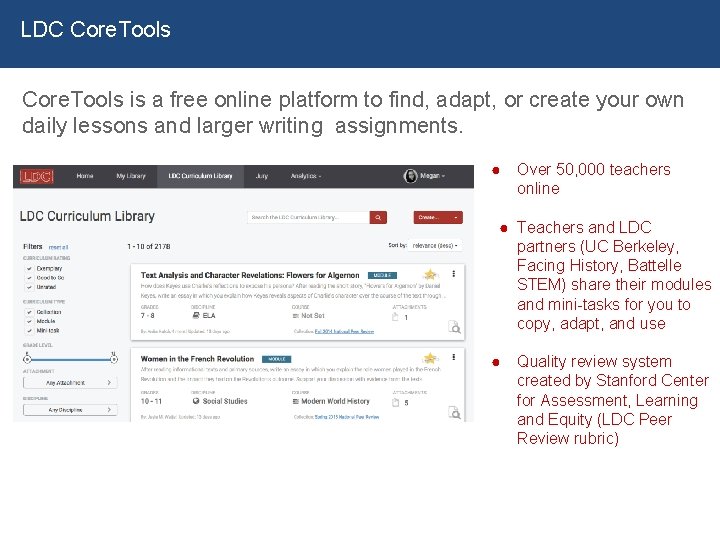Screen dimensions: 720x540
Task: Click attachments paper icon showing 5
Action: coord(395,403)
